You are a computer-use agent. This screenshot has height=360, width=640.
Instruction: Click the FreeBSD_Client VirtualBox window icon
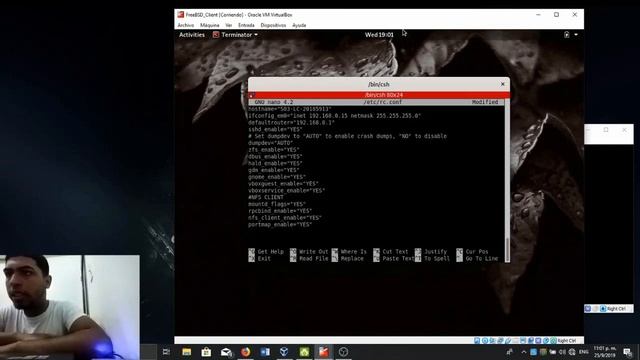(180, 15)
